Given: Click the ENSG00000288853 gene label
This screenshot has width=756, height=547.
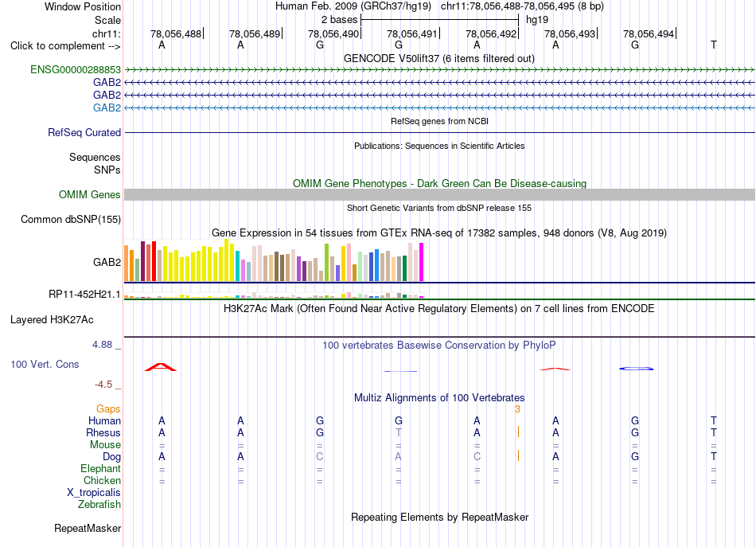Looking at the screenshot, I should click(x=76, y=69).
